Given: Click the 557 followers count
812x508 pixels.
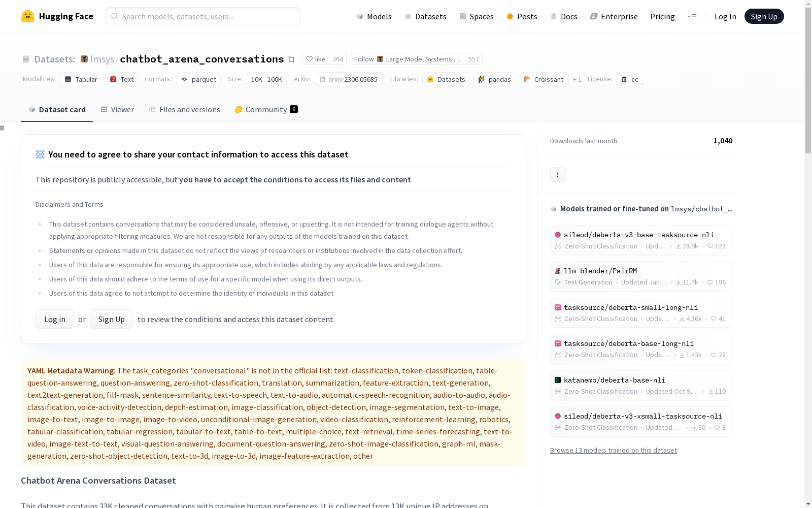Looking at the screenshot, I should (473, 59).
